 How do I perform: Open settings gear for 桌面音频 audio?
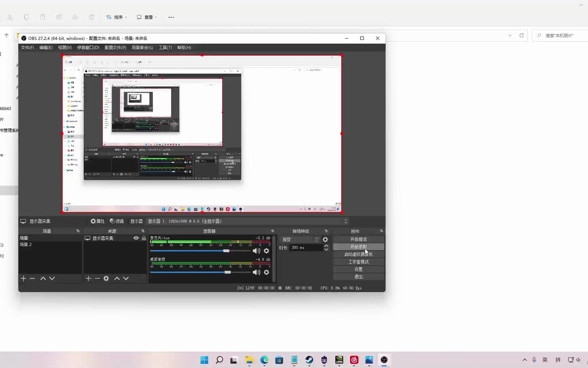pyautogui.click(x=266, y=272)
